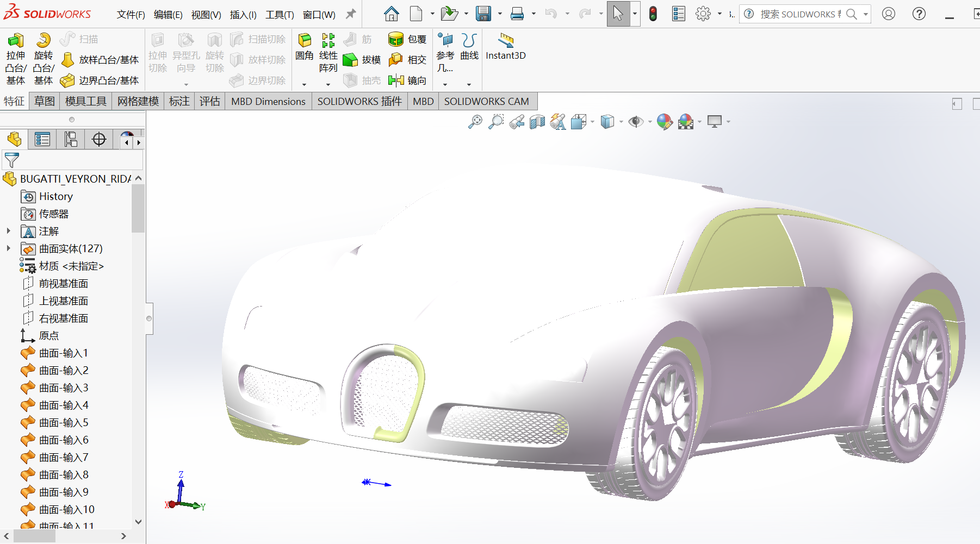
Task: Click the Help question mark icon
Action: coord(919,14)
